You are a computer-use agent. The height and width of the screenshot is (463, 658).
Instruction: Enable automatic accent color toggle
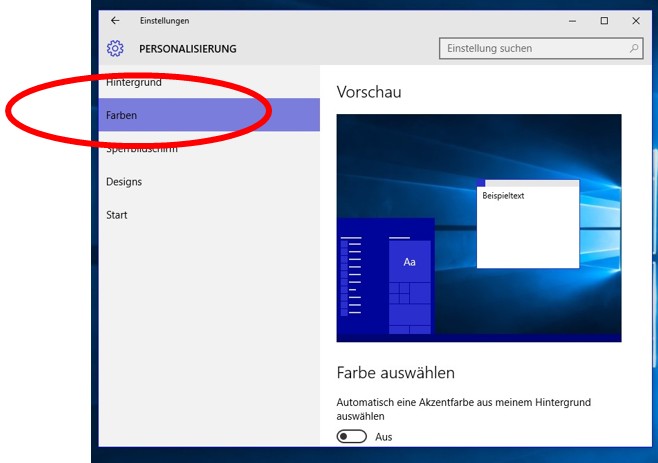pos(352,437)
